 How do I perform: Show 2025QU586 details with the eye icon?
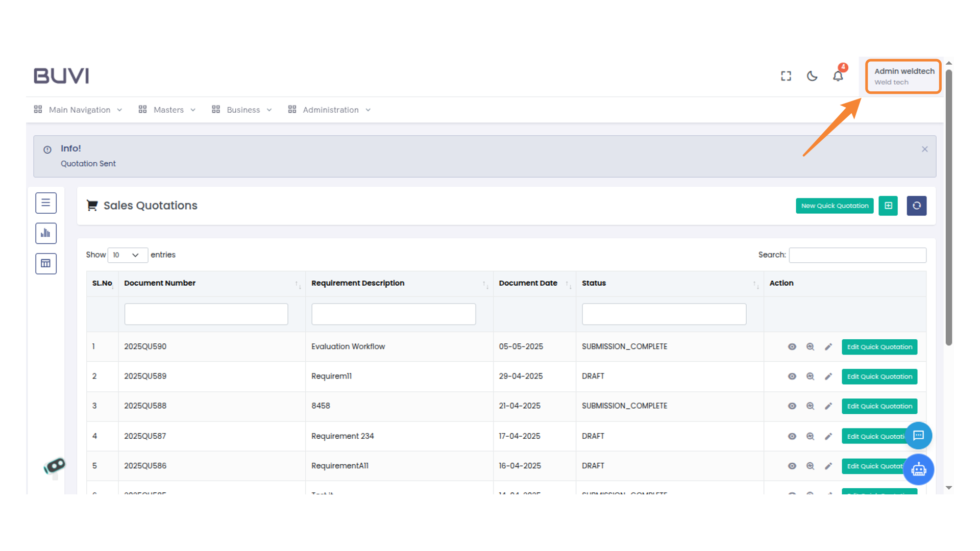point(792,465)
